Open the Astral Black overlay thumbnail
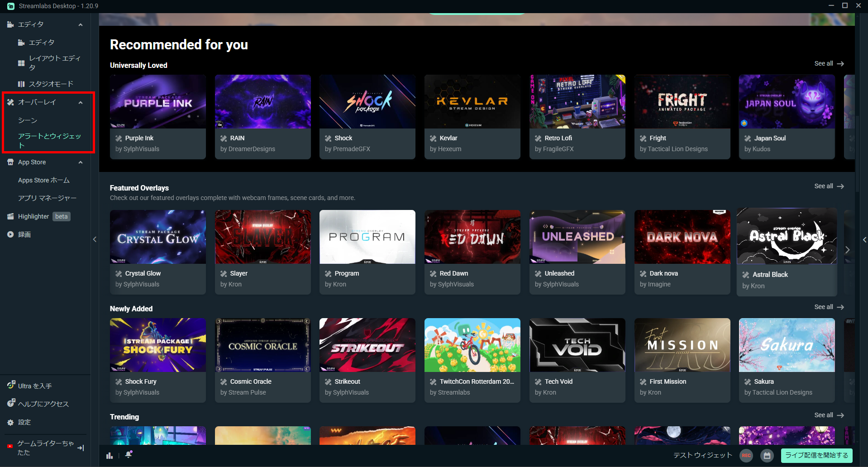 click(x=787, y=236)
